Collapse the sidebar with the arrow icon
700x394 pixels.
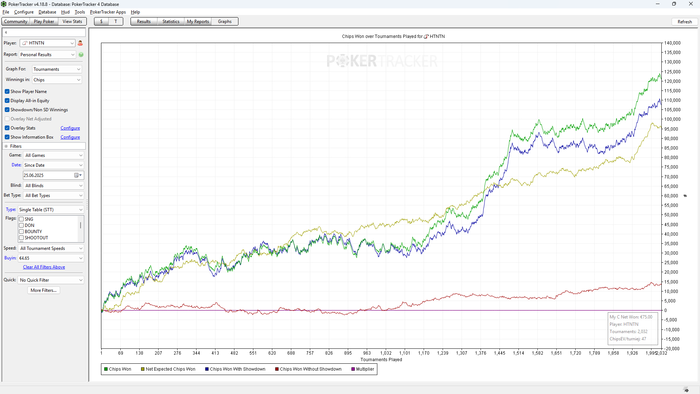coord(6,33)
